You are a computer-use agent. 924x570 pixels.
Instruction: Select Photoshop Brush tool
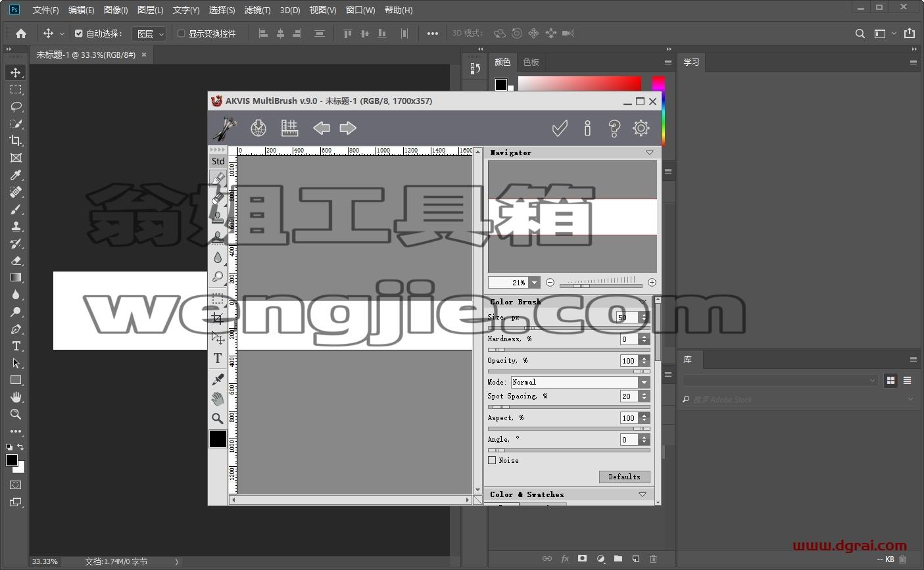[x=16, y=209]
